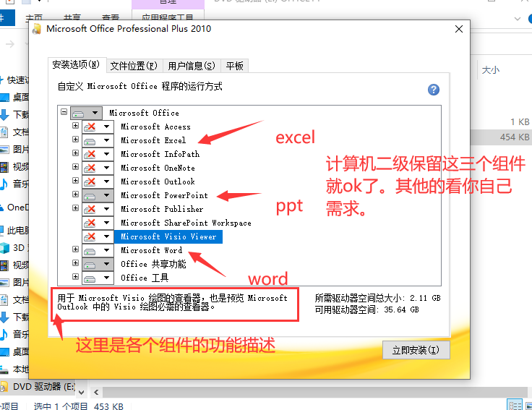This screenshot has height=410, width=532.
Task: Click the root Microsoft Office drive icon
Action: click(78, 114)
